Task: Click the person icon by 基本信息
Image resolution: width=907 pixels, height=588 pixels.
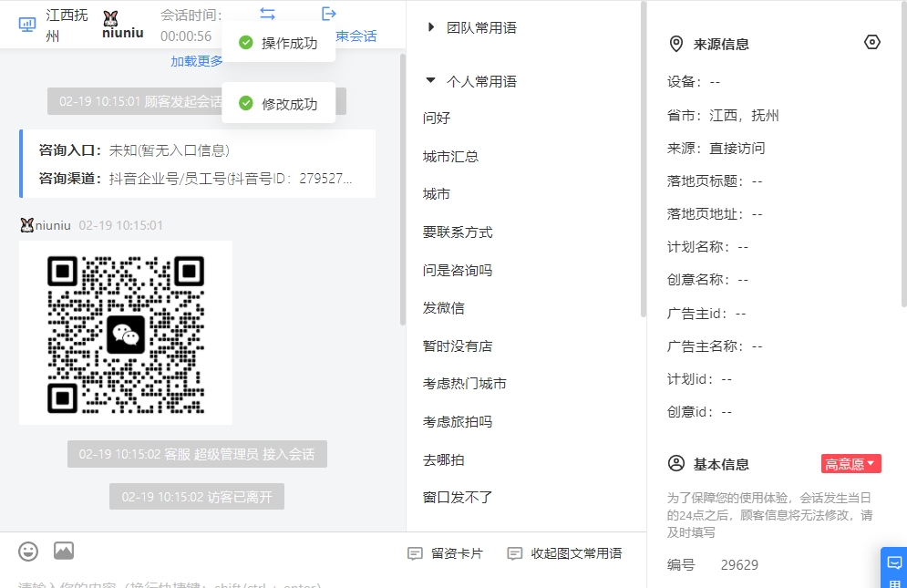Action: pos(675,464)
